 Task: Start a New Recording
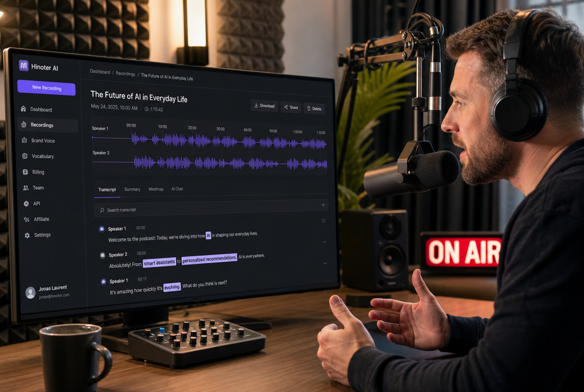(x=47, y=88)
